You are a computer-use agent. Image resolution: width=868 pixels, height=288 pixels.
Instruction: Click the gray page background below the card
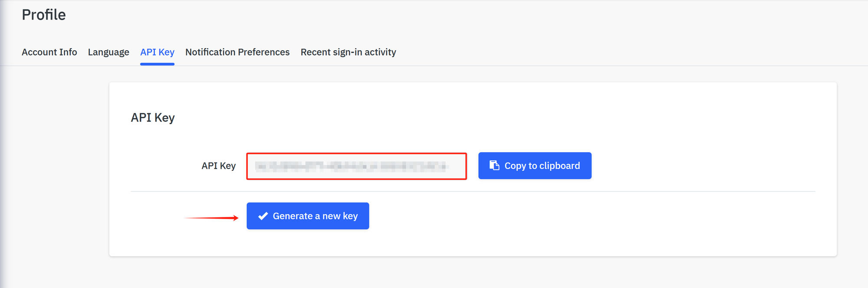pyautogui.click(x=434, y=273)
